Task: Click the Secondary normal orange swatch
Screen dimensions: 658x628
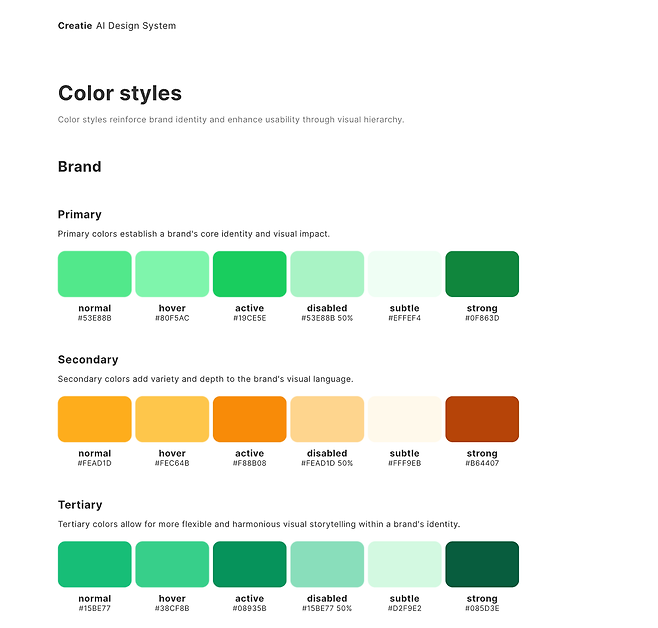Action: coord(95,419)
